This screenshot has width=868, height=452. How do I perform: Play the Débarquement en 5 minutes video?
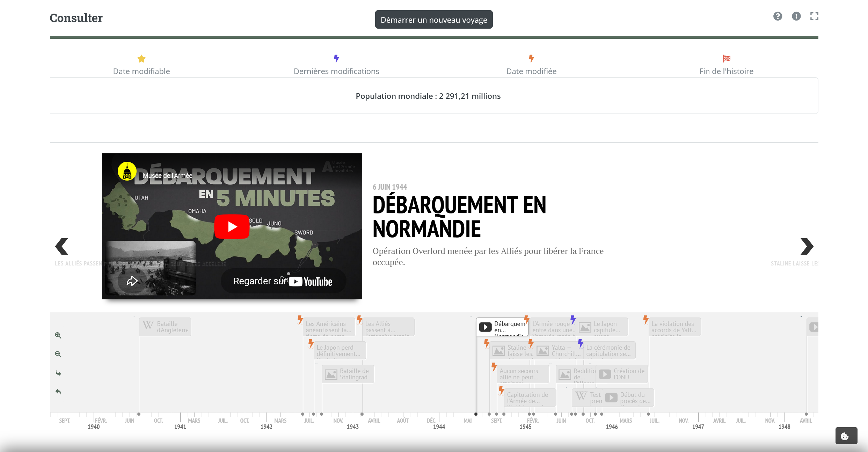point(232,227)
